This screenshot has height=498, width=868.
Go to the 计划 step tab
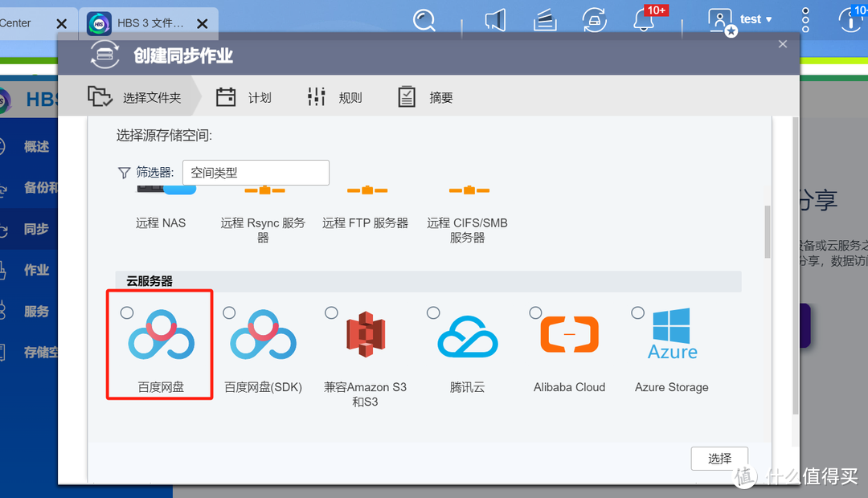tap(244, 98)
